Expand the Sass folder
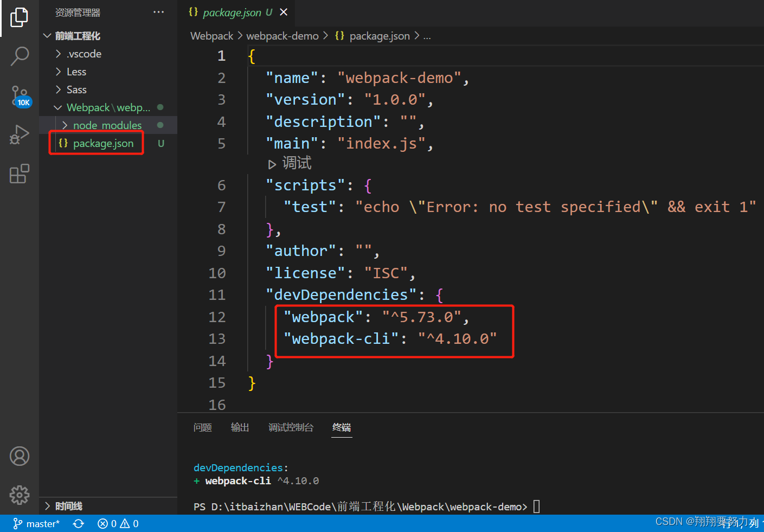This screenshot has height=532, width=764. coord(59,89)
